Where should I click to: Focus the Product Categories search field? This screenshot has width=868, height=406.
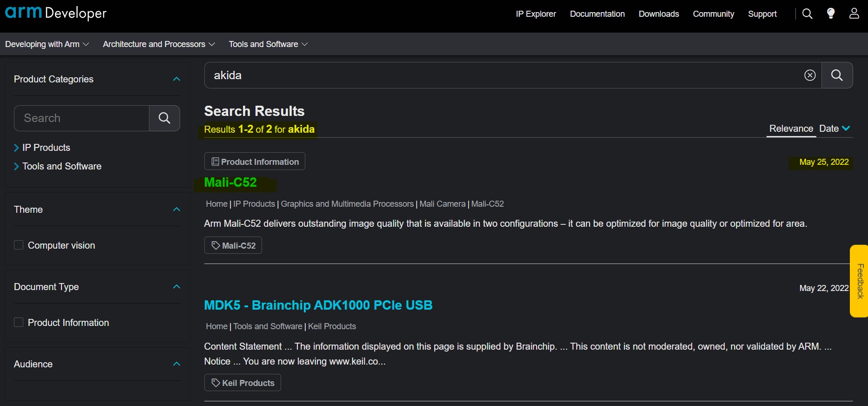click(x=82, y=118)
